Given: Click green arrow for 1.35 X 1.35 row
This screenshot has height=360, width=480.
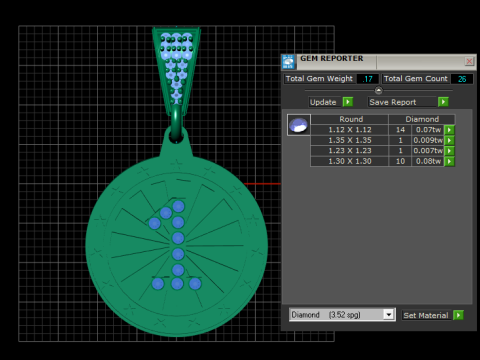Looking at the screenshot, I should (449, 140).
